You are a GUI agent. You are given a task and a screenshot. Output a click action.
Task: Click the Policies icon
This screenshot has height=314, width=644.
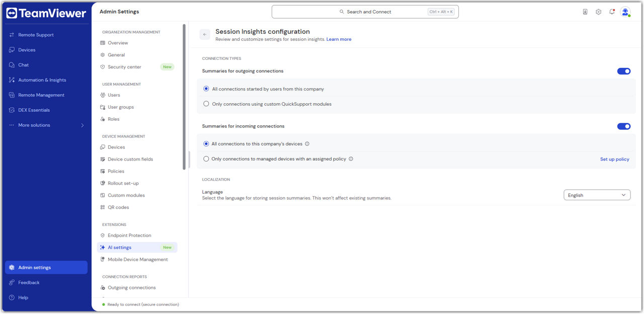103,172
